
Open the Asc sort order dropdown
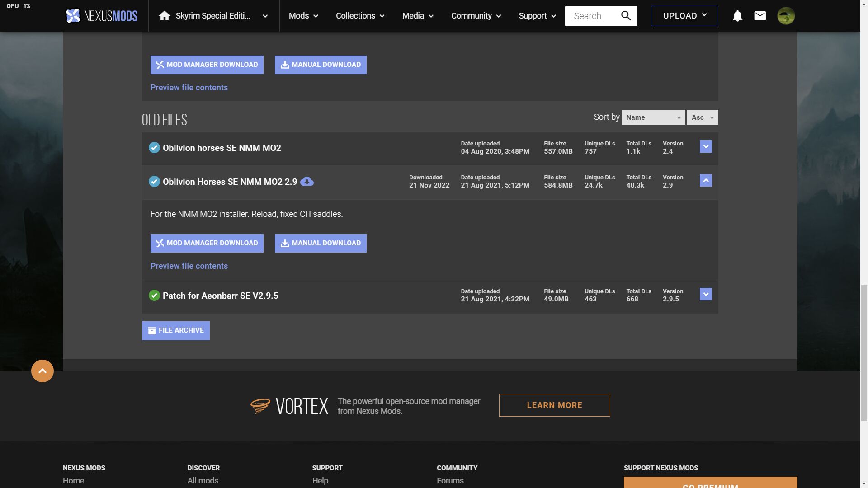coord(703,117)
